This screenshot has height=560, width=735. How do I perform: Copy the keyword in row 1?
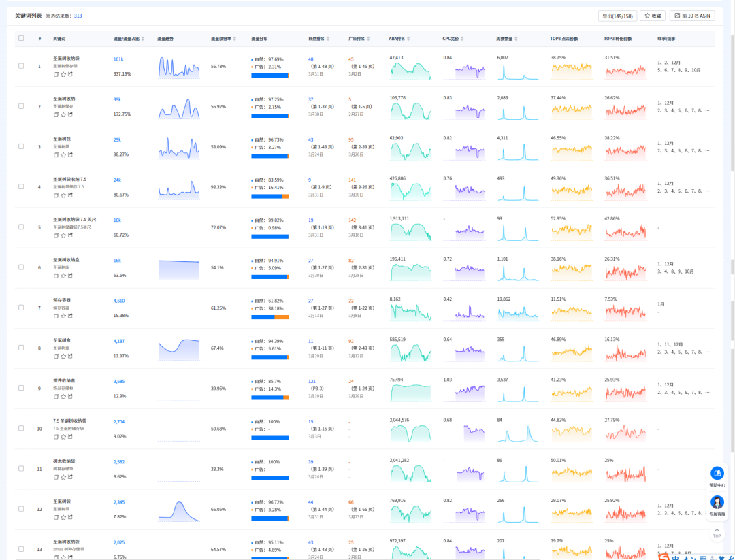(x=56, y=74)
